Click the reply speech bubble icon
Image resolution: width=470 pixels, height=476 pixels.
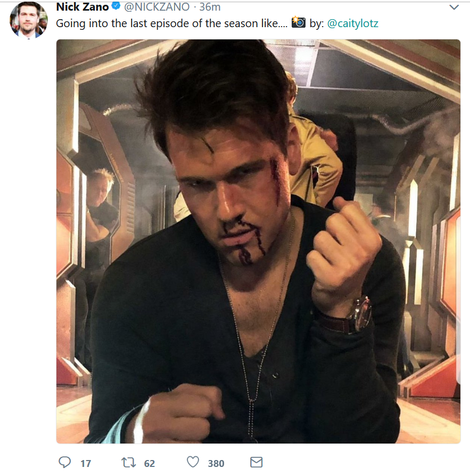point(64,462)
